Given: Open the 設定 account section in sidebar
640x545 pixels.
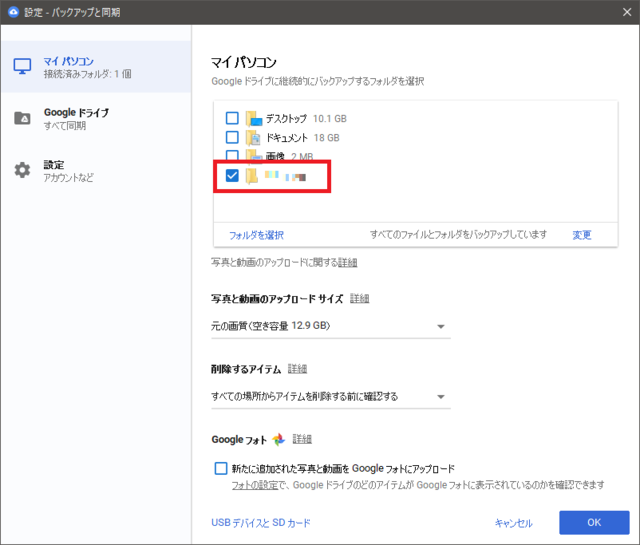Looking at the screenshot, I should (x=96, y=171).
